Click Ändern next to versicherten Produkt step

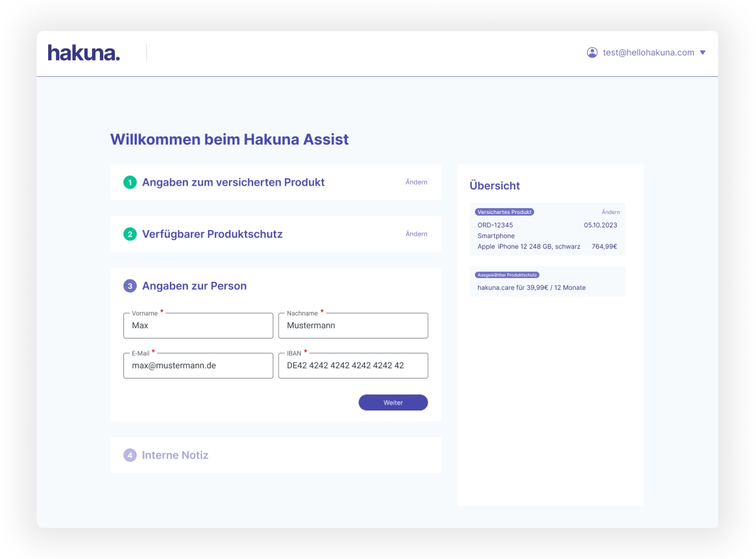point(416,182)
